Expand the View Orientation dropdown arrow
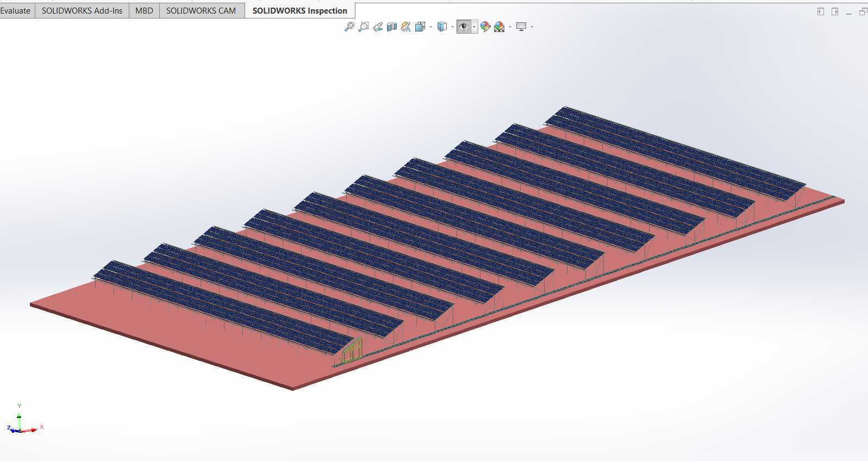 point(431,27)
